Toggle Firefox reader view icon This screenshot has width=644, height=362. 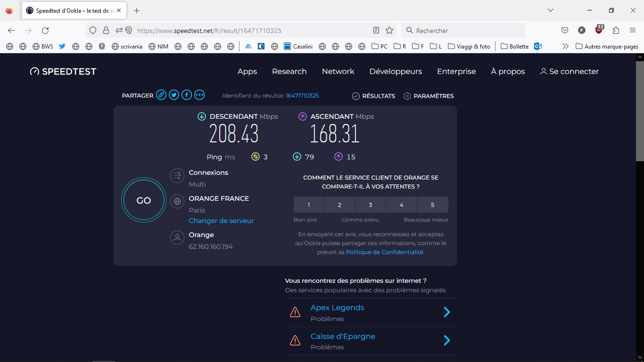point(376,31)
